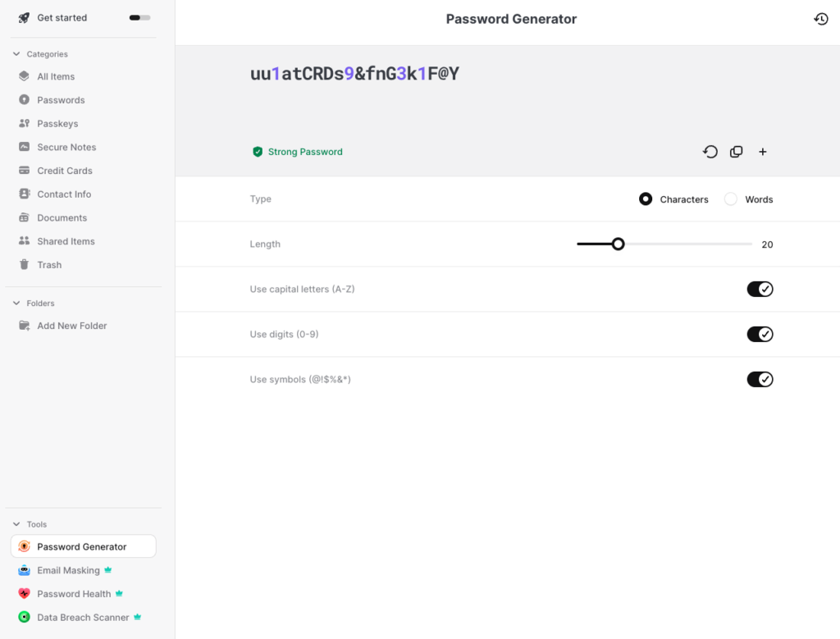The height and width of the screenshot is (639, 840).
Task: Open All Items category
Action: (x=56, y=76)
